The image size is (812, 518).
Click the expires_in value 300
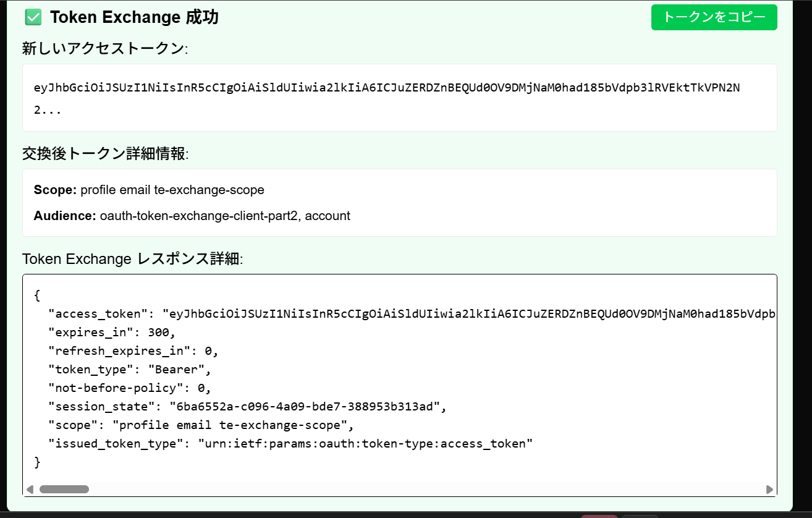point(158,333)
